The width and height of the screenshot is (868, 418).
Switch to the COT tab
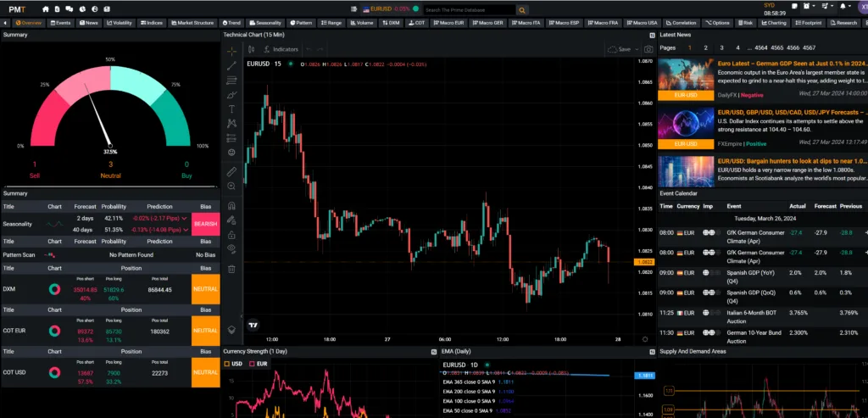pyautogui.click(x=415, y=23)
